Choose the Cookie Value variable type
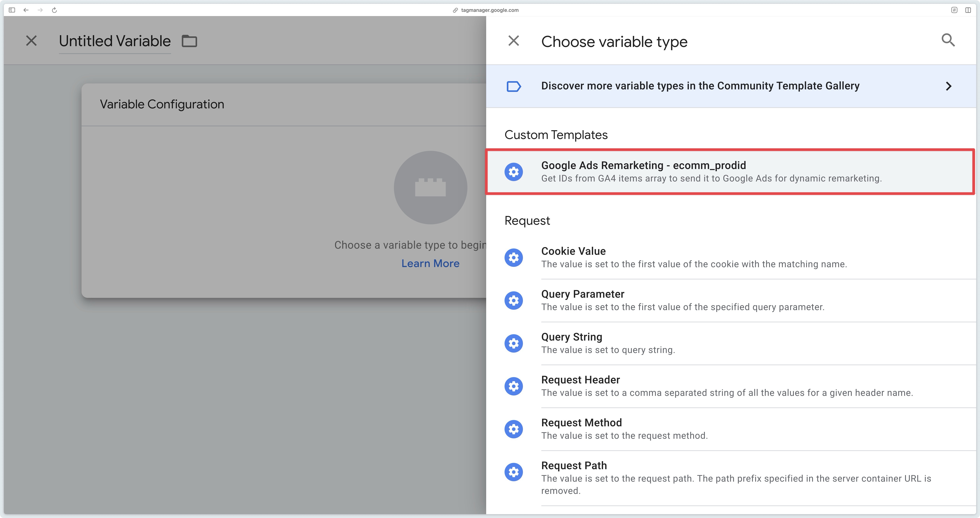Image resolution: width=980 pixels, height=518 pixels. [731, 258]
